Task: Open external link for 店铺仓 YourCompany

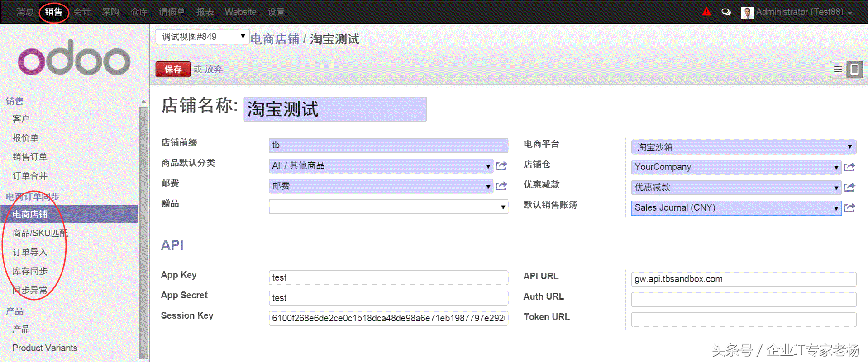Action: pos(849,167)
